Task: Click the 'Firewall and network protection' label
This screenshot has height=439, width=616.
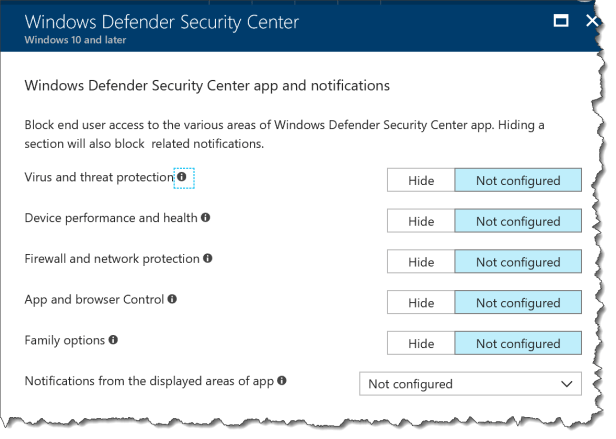Action: pos(112,259)
